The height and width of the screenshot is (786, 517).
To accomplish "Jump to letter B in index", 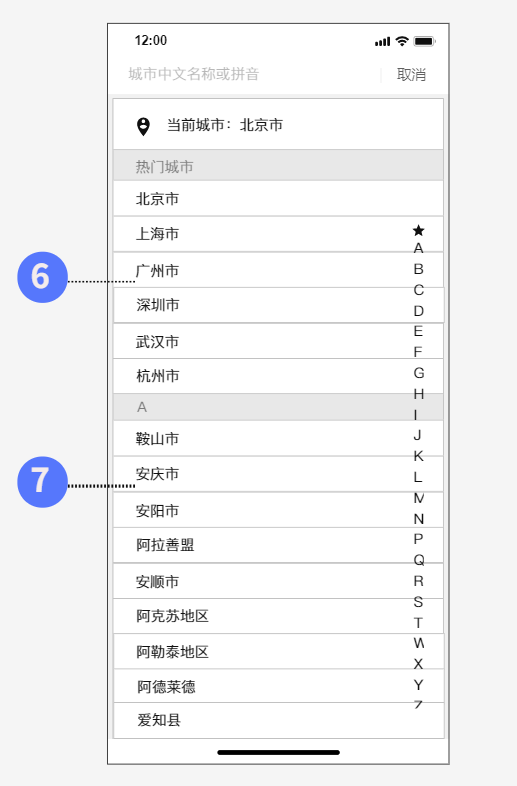I will coord(418,269).
